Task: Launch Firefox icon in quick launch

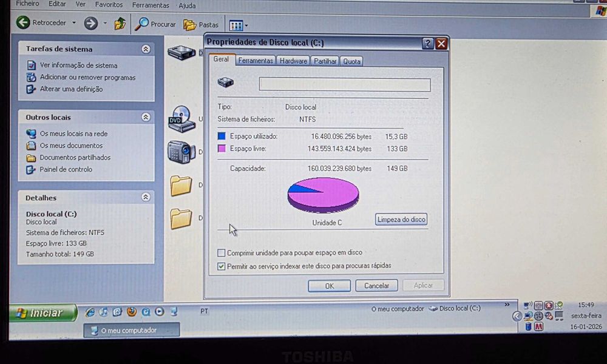Action: click(132, 311)
